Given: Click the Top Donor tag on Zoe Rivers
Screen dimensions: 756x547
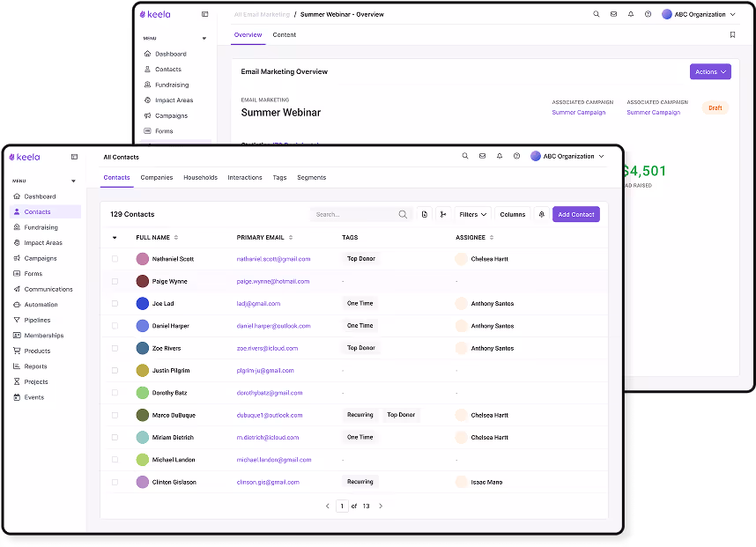Looking at the screenshot, I should click(361, 347).
